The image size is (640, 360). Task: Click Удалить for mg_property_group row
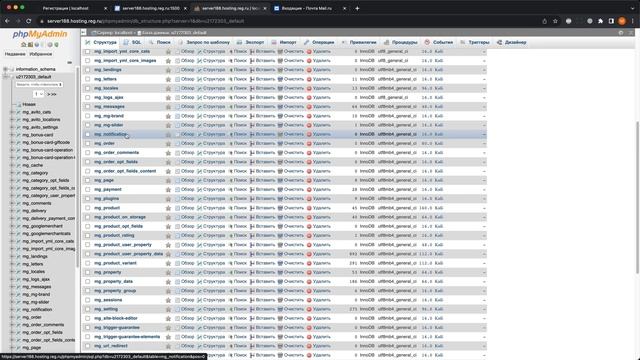coord(318,291)
